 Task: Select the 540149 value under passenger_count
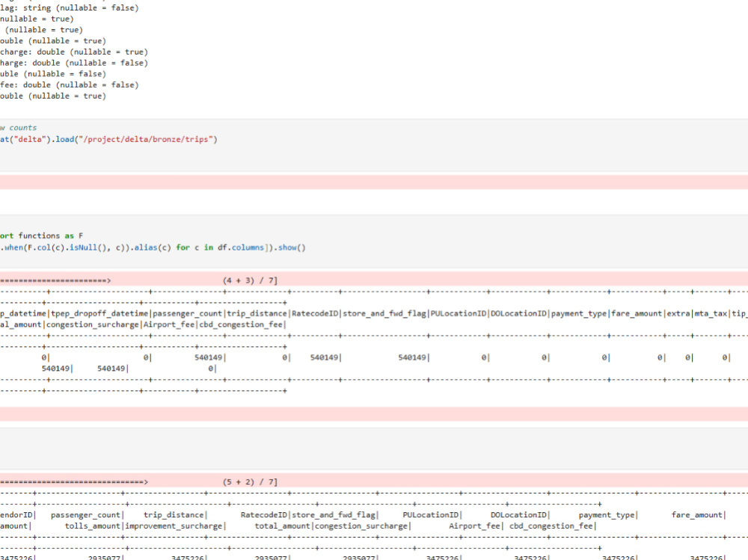tap(209, 357)
